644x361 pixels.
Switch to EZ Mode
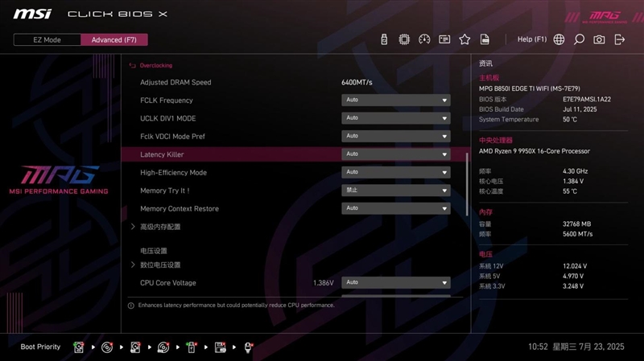[47, 39]
